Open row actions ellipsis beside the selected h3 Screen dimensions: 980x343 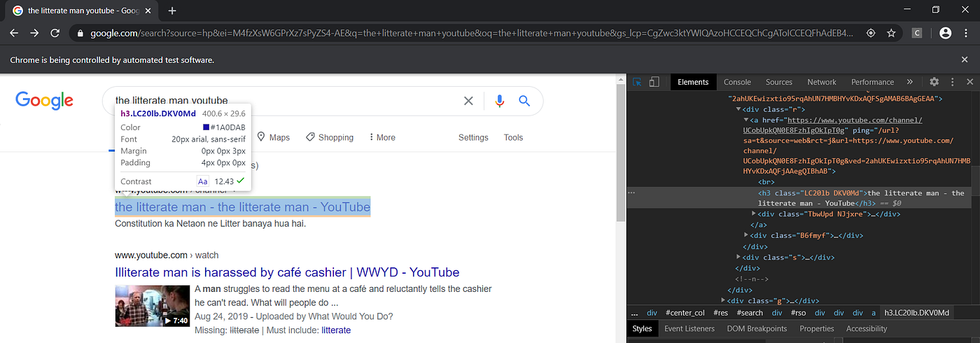(x=632, y=192)
